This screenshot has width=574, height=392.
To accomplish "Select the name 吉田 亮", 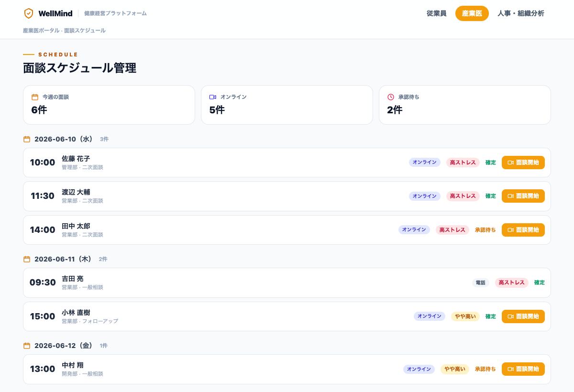I will pyautogui.click(x=72, y=279).
